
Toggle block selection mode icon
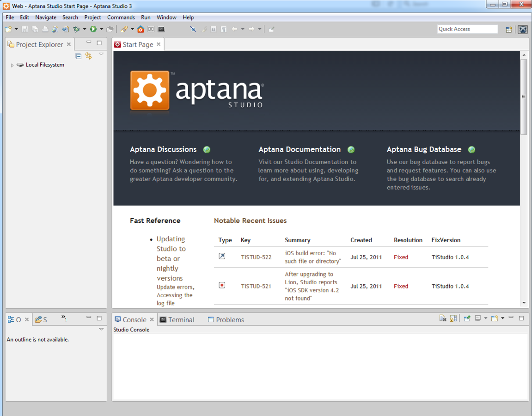(214, 29)
